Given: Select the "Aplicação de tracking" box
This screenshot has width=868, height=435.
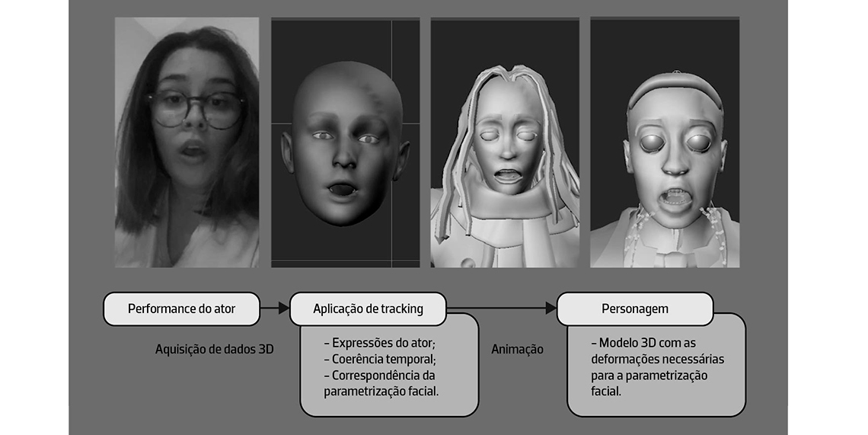Looking at the screenshot, I should pos(368,309).
